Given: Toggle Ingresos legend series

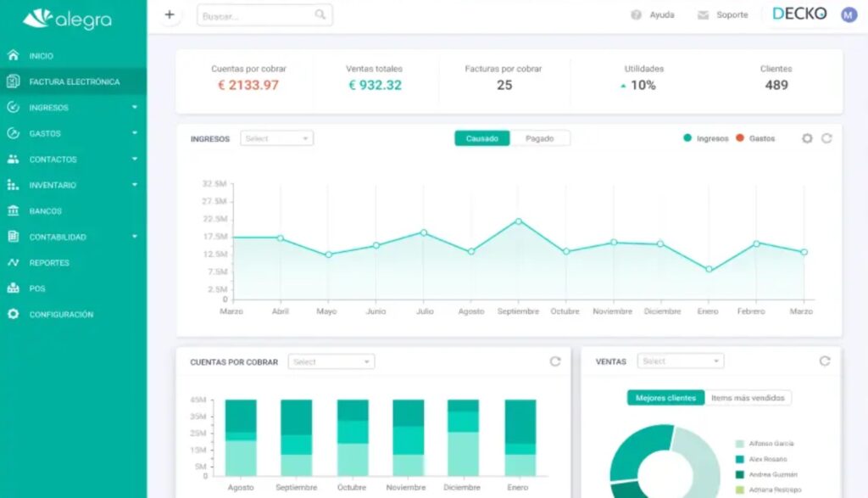Looking at the screenshot, I should coord(706,138).
